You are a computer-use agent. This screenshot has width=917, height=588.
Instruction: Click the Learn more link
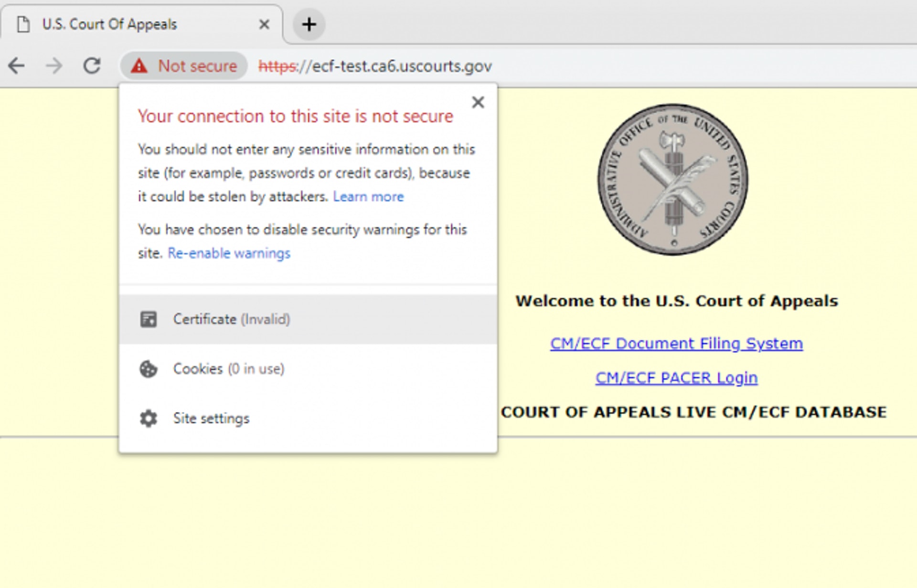pos(368,197)
